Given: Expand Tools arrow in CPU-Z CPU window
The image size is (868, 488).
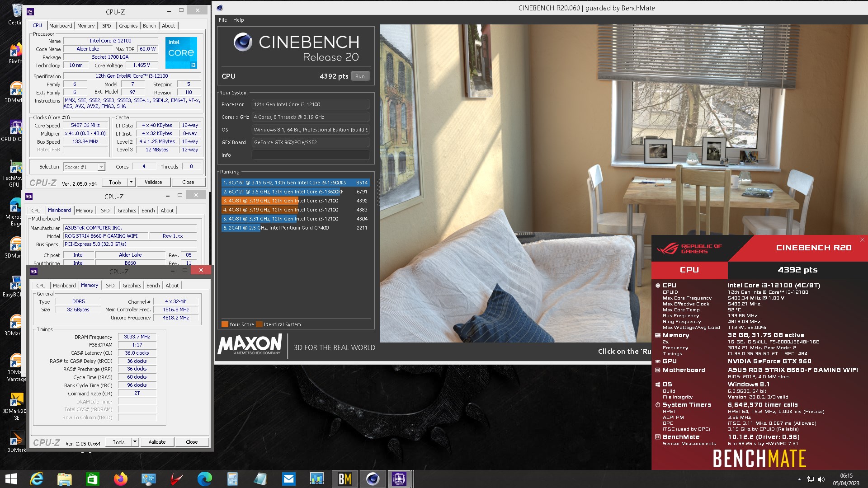Looking at the screenshot, I should click(x=131, y=182).
